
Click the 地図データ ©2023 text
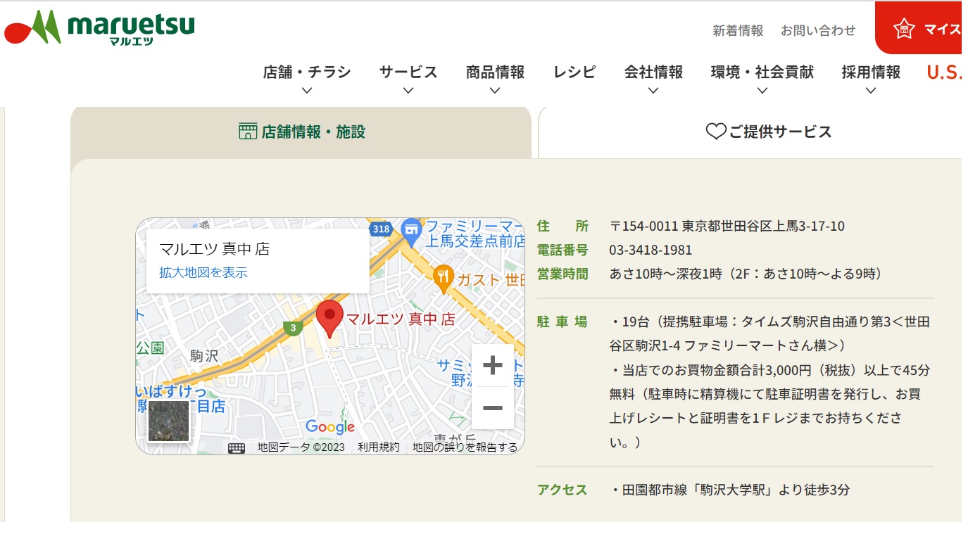tap(301, 447)
